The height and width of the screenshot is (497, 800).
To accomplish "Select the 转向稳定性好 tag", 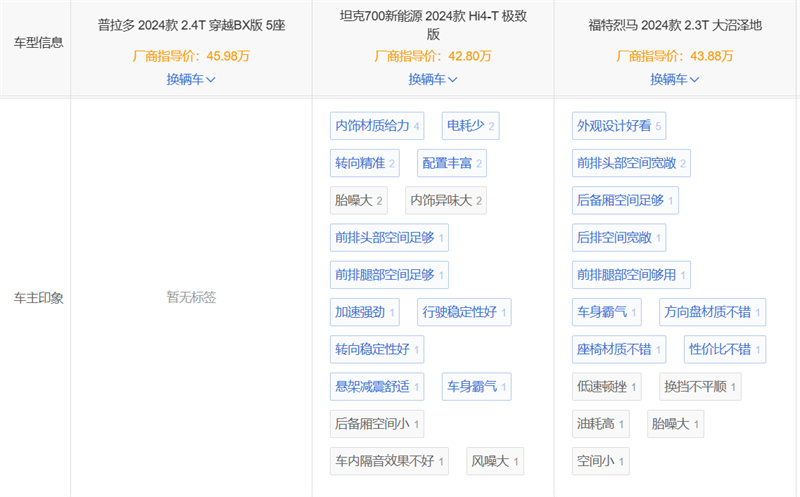I will pyautogui.click(x=377, y=349).
